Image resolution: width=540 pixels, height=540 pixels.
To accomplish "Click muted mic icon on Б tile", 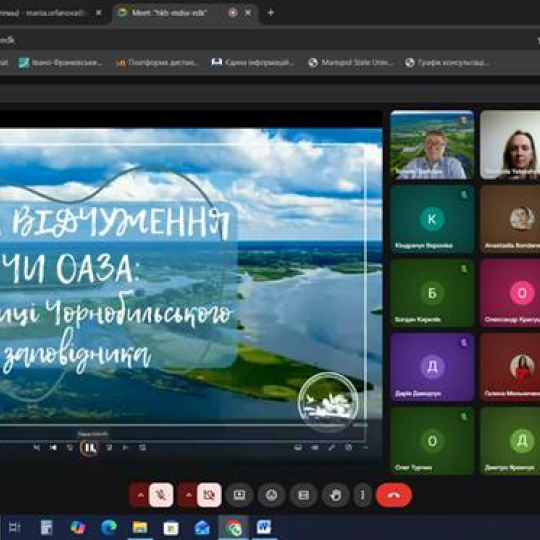I will (x=464, y=269).
